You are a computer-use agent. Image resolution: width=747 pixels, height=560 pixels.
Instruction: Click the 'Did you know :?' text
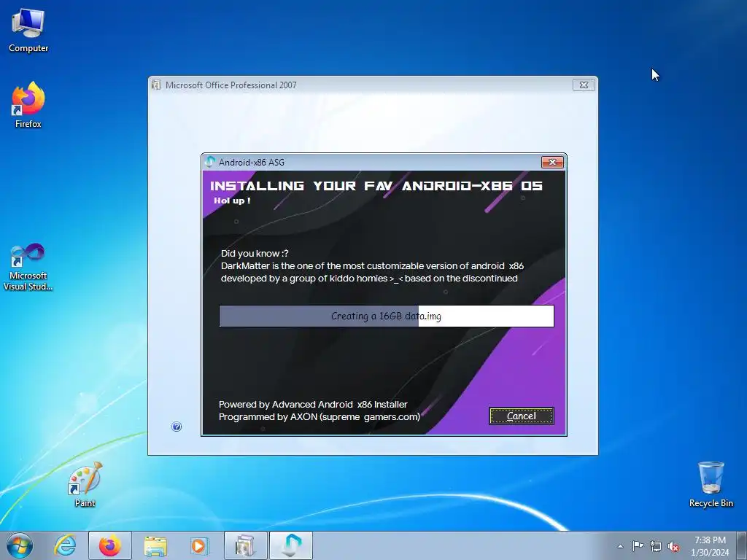(x=255, y=253)
